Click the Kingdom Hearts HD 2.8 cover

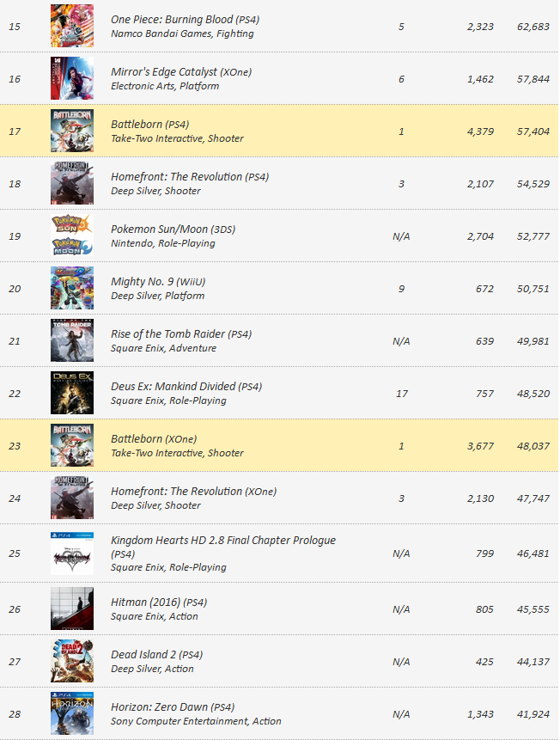[x=72, y=553]
